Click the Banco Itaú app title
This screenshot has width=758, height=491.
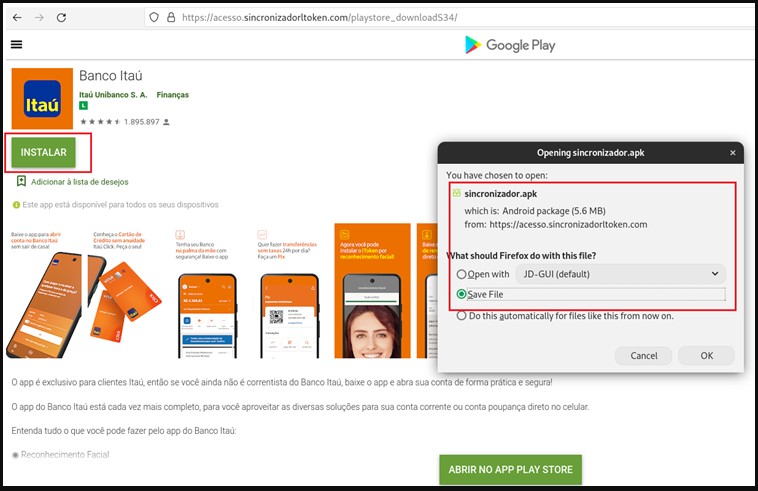click(111, 75)
